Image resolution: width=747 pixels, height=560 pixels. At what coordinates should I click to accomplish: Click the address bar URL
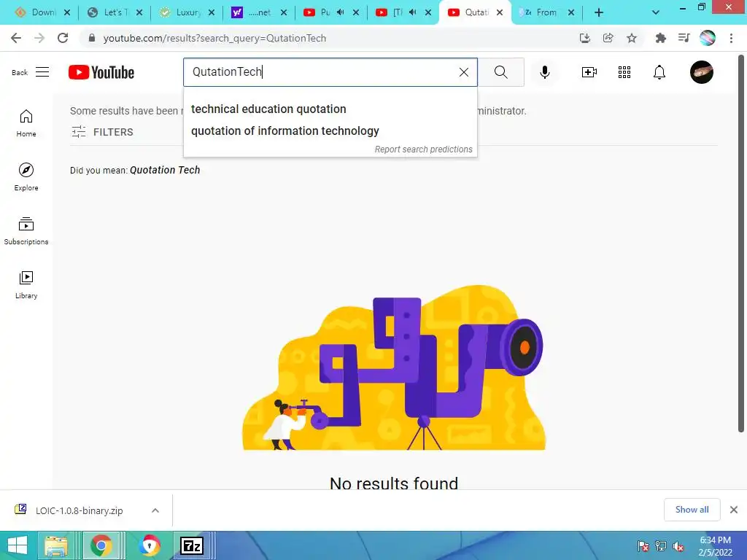pyautogui.click(x=214, y=38)
